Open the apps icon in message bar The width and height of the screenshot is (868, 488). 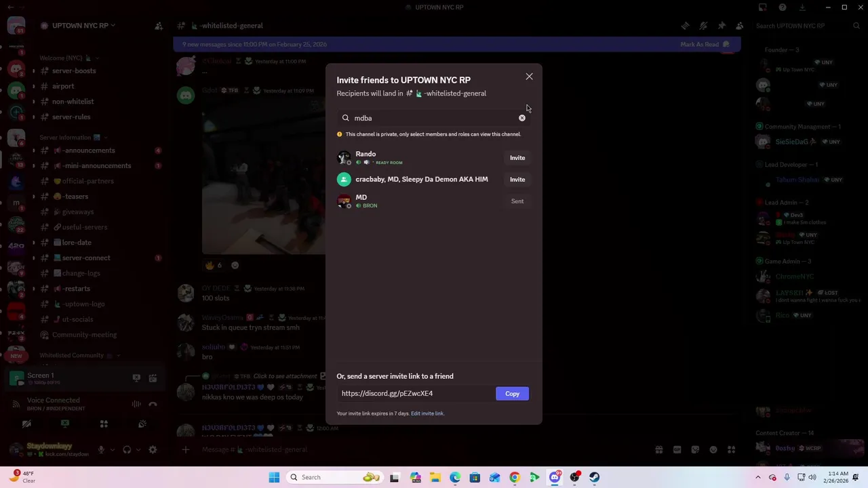click(731, 449)
